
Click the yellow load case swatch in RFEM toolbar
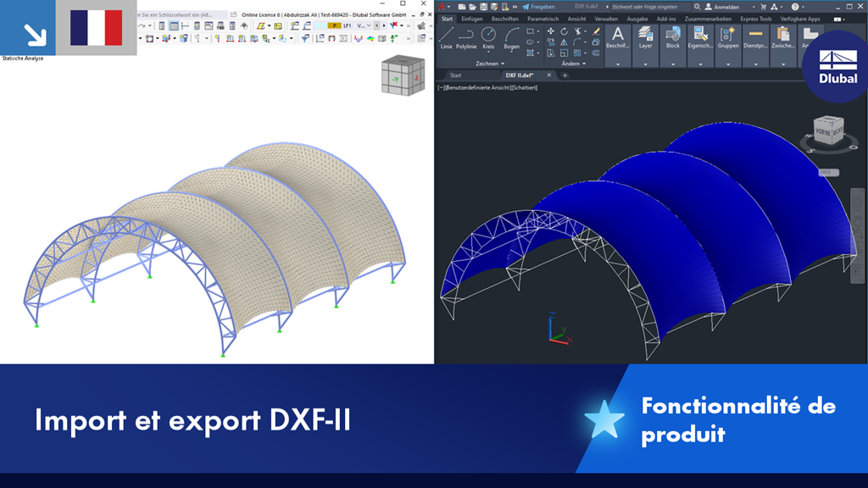click(334, 25)
